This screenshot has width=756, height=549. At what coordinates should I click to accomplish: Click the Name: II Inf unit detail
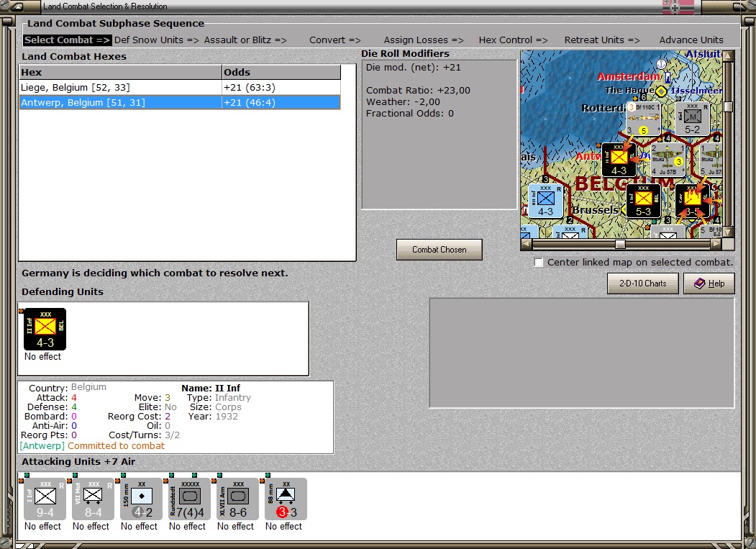(x=211, y=388)
